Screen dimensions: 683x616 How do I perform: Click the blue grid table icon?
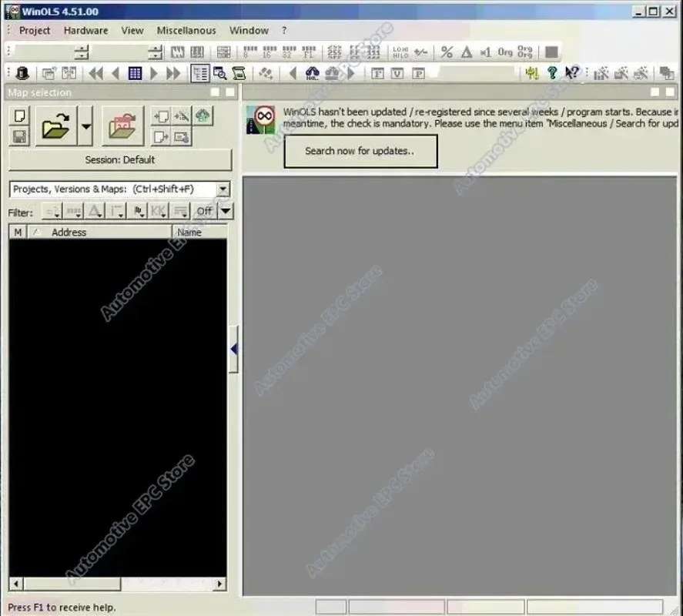point(135,73)
